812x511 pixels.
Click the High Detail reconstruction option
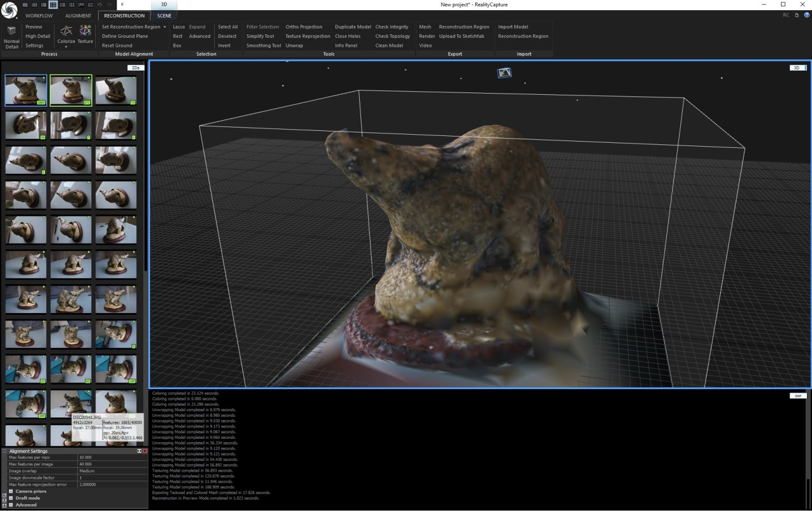[x=38, y=36]
